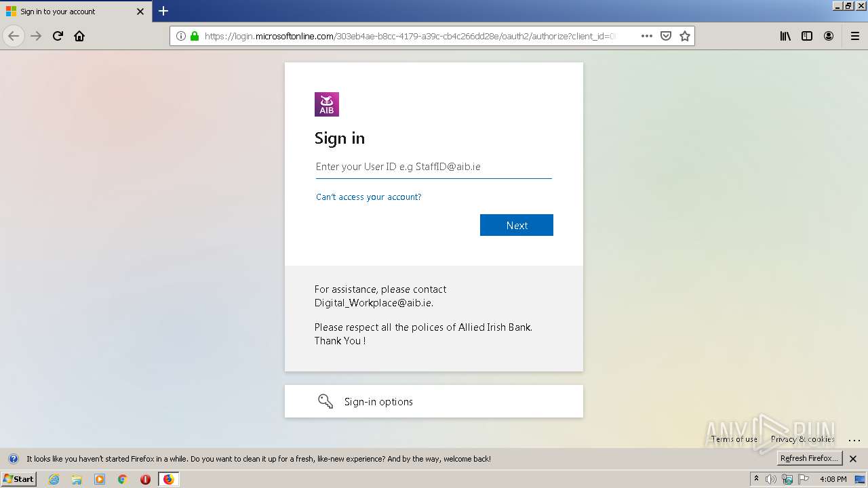Bookmark this page with the star
The height and width of the screenshot is (488, 868).
coord(685,36)
